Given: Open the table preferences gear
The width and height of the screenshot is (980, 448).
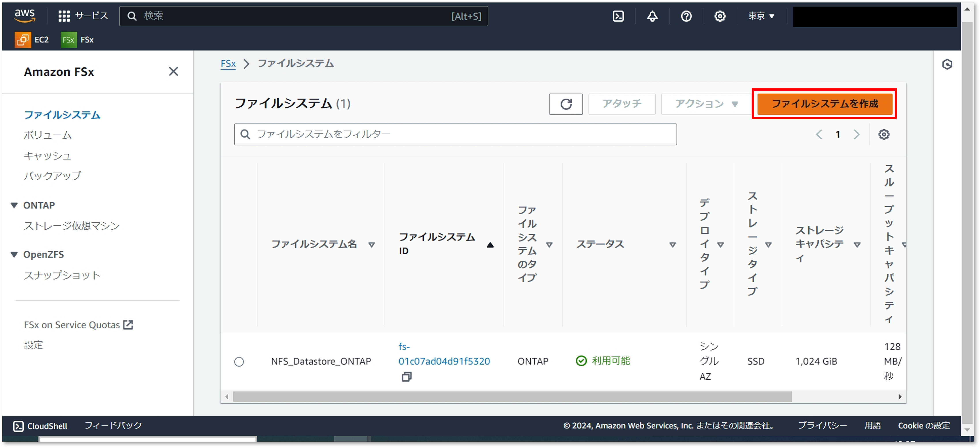Looking at the screenshot, I should [x=883, y=134].
